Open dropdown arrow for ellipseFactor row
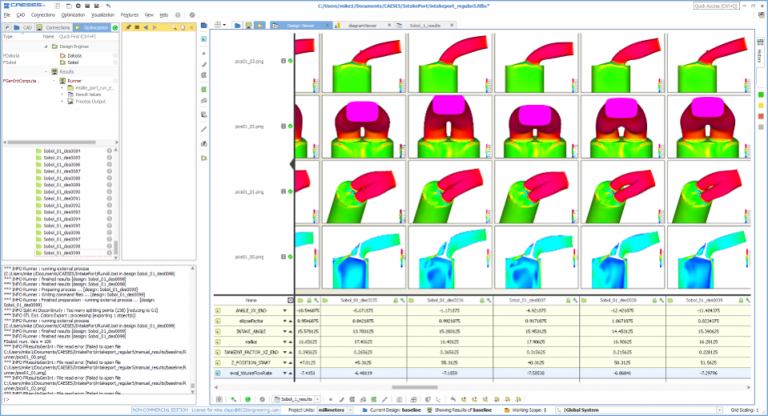 pyautogui.click(x=285, y=321)
